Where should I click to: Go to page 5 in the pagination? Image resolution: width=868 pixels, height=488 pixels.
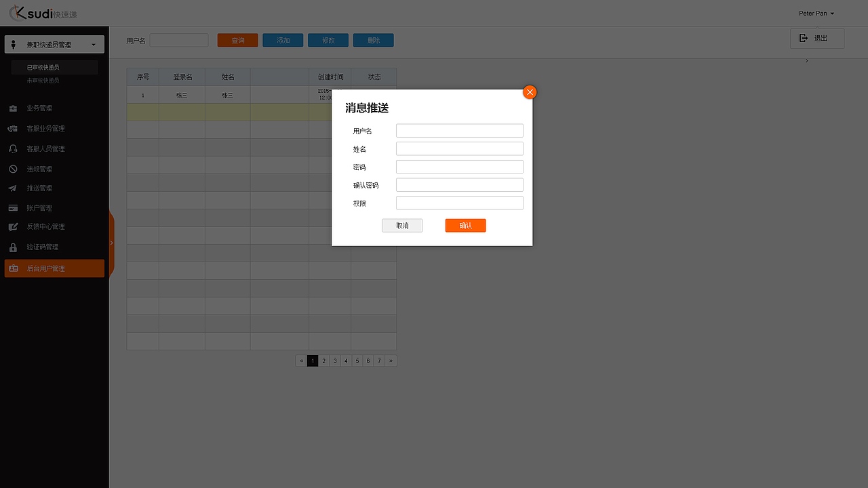(x=357, y=361)
